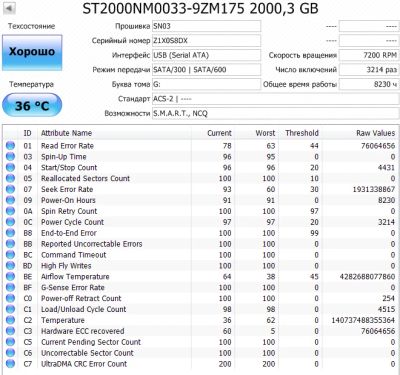This screenshot has height=375, width=400.
Task: Click the disk title ST2000NM0033-9ZM175 2000,3 GB
Action: click(x=200, y=8)
